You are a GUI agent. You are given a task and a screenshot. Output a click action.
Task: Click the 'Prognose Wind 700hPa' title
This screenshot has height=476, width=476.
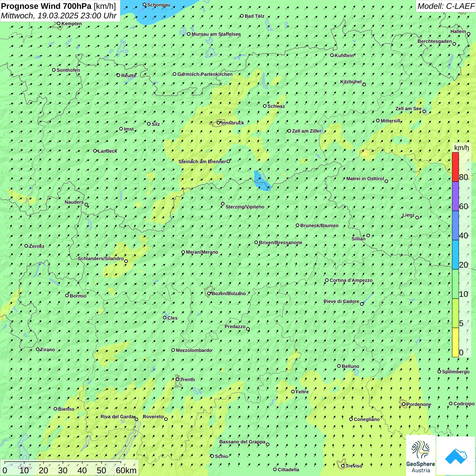[46, 6]
